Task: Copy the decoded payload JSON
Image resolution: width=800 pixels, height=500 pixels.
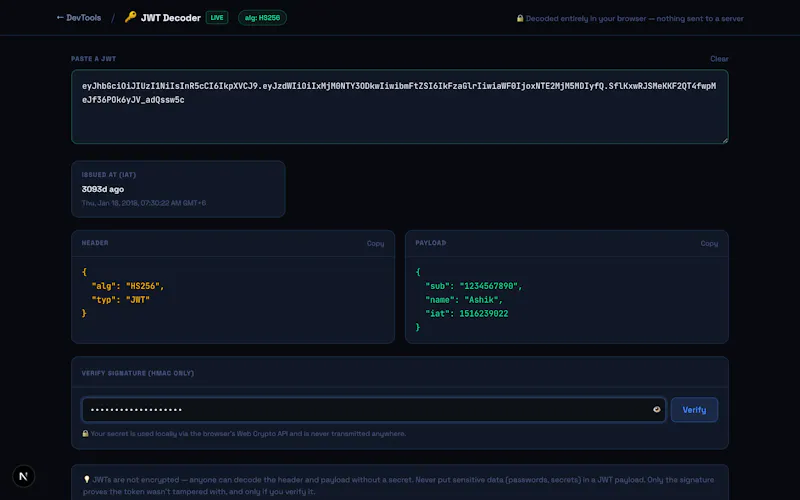Action: click(x=709, y=243)
